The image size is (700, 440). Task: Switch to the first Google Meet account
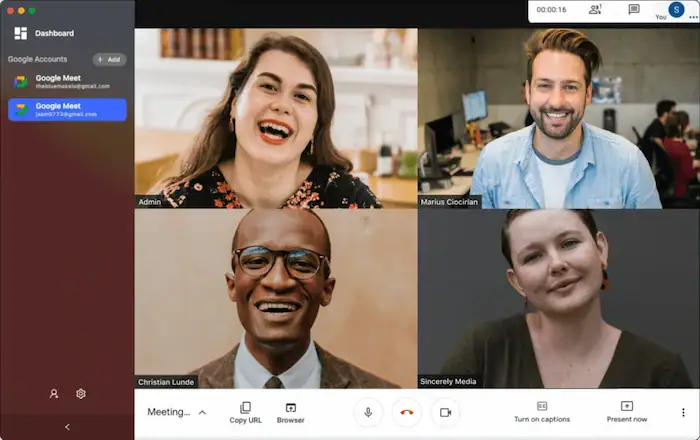tap(67, 81)
